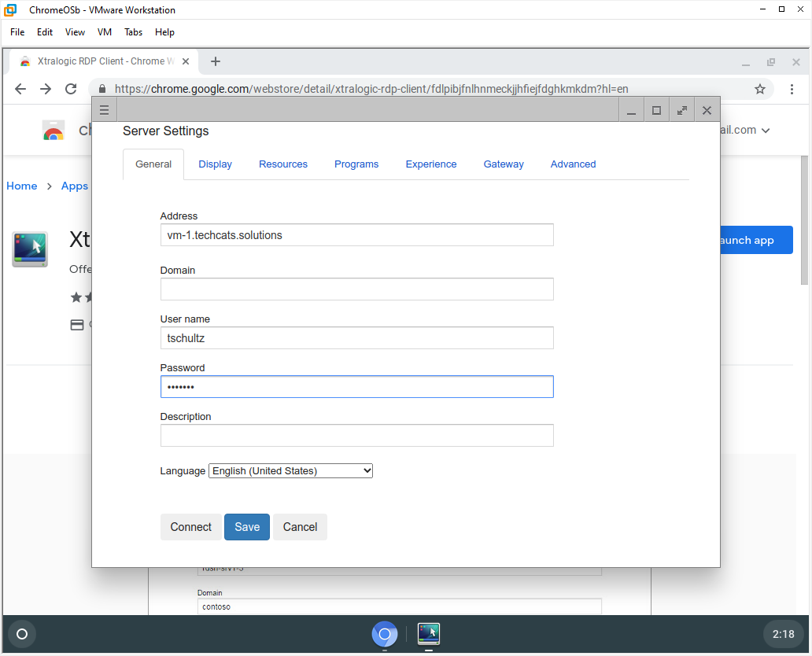Bookmark this page with the star icon
Viewport: 812px width, 656px height.
760,89
